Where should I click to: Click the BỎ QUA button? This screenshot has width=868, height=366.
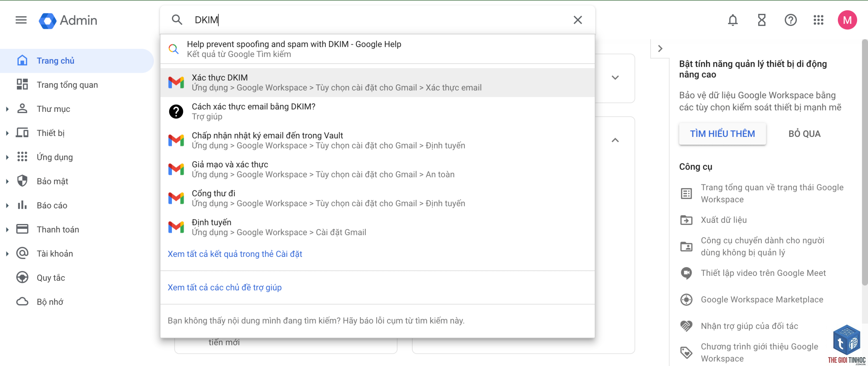click(x=804, y=134)
